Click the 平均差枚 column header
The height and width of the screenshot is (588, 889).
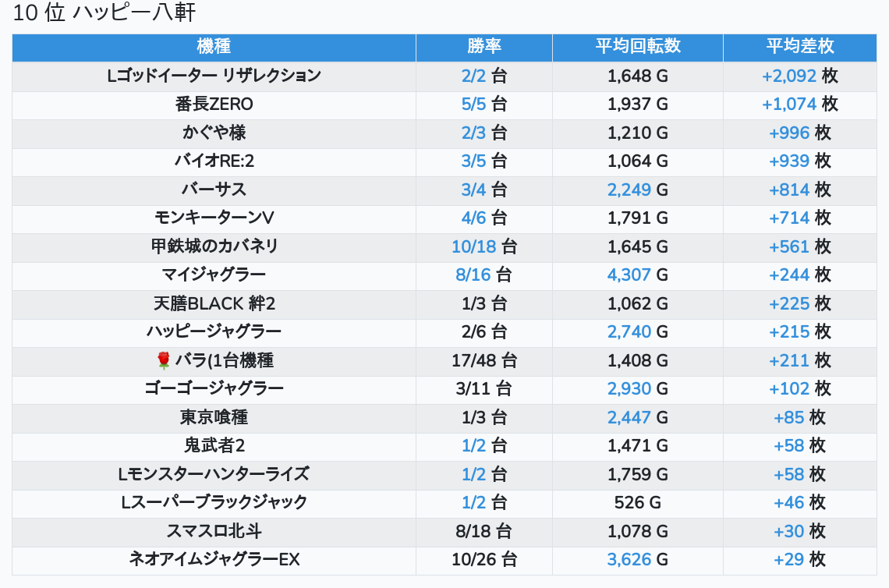point(799,47)
